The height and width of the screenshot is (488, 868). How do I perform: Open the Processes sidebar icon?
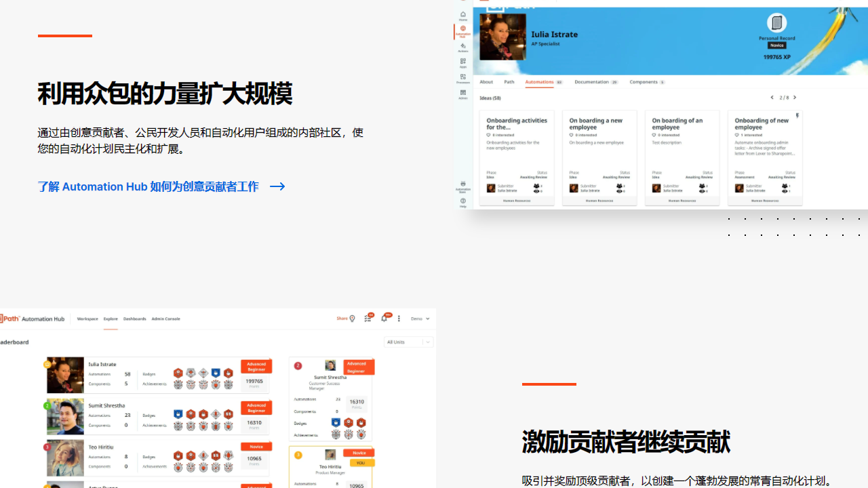click(463, 77)
